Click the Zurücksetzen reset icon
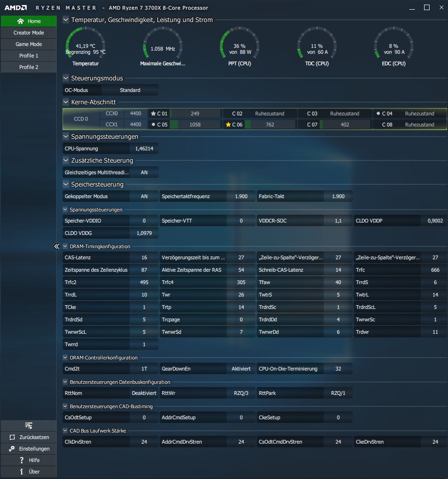This screenshot has width=448, height=479. click(12, 437)
